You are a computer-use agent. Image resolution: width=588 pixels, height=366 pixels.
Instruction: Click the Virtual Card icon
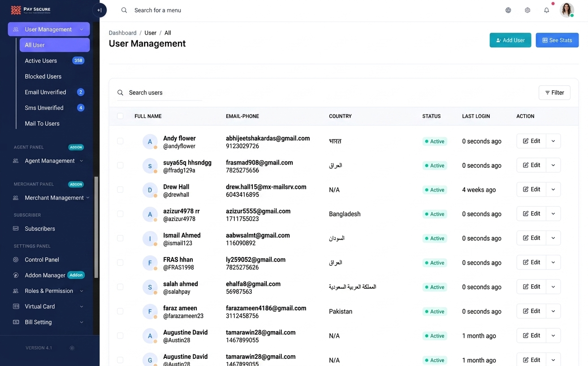[x=16, y=306]
